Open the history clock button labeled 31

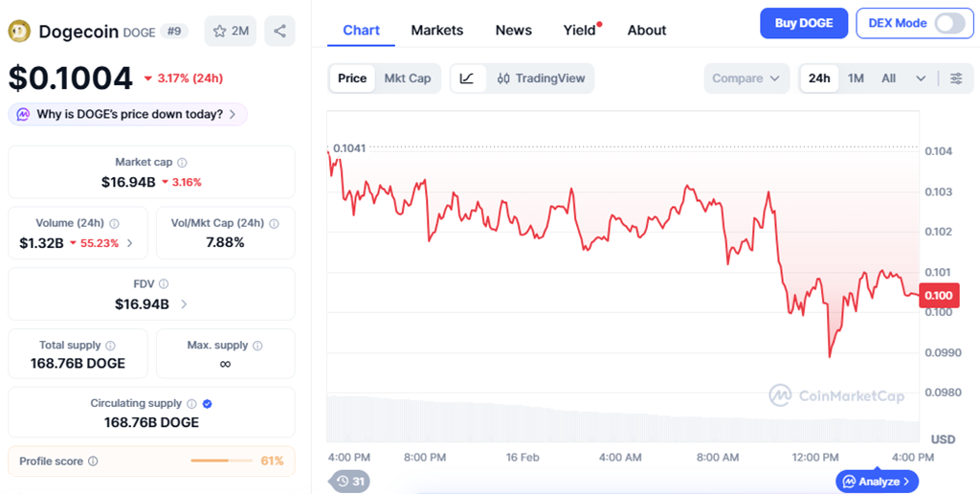point(350,481)
